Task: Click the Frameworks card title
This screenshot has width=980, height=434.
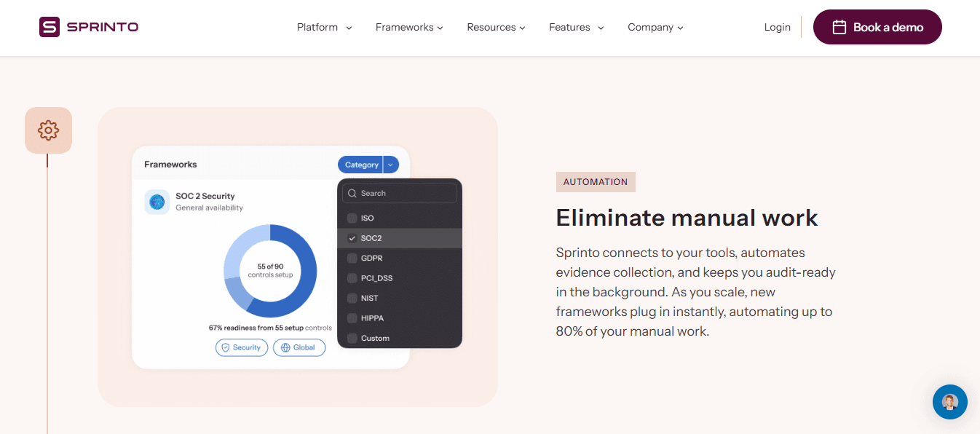Action: tap(170, 165)
